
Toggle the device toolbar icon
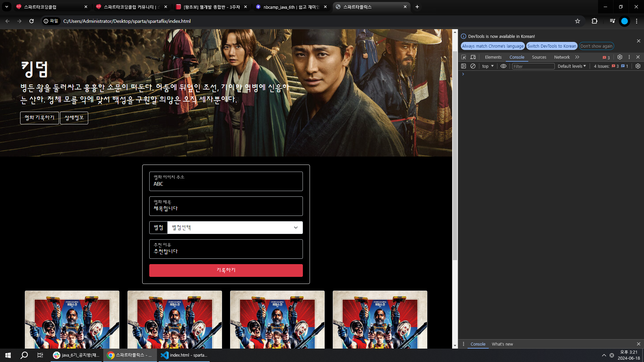pyautogui.click(x=473, y=57)
